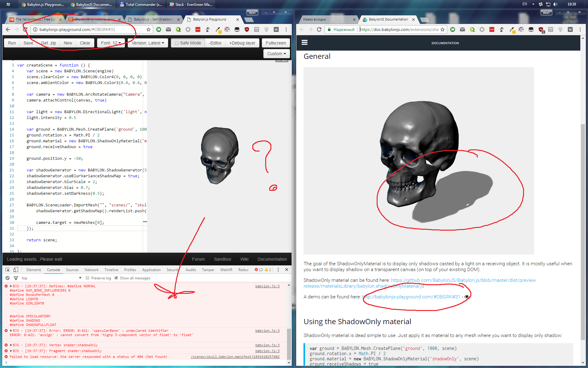Open Documentation link in playground footer
The width and height of the screenshot is (588, 368).
click(x=272, y=259)
